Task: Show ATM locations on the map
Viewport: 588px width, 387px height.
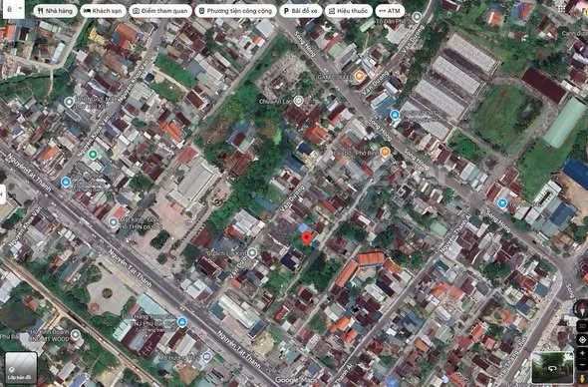Action: coord(390,11)
